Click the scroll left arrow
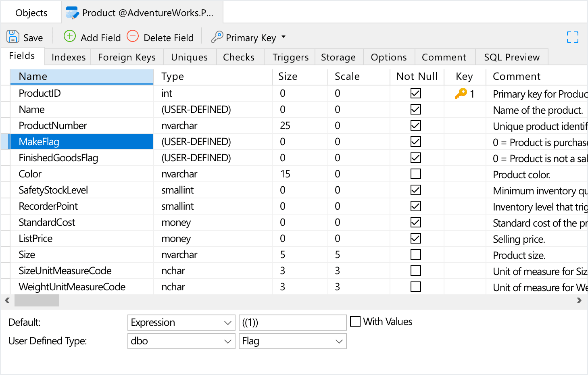This screenshot has width=588, height=375. pos(7,300)
